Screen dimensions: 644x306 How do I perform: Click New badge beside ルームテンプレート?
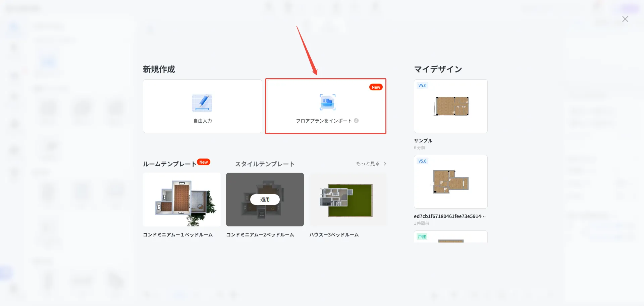204,162
